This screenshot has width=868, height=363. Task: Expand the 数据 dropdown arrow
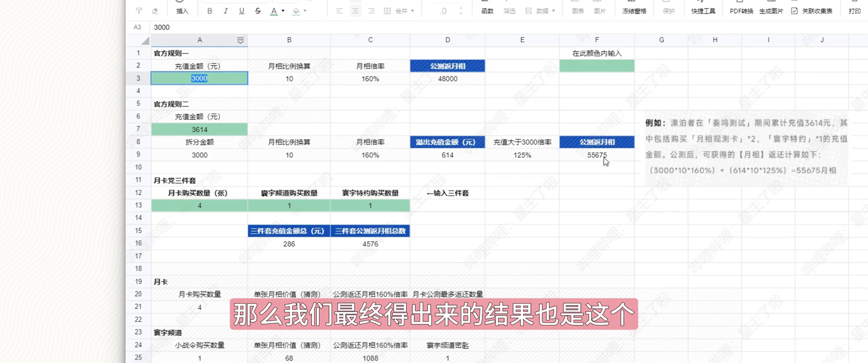pyautogui.click(x=554, y=11)
